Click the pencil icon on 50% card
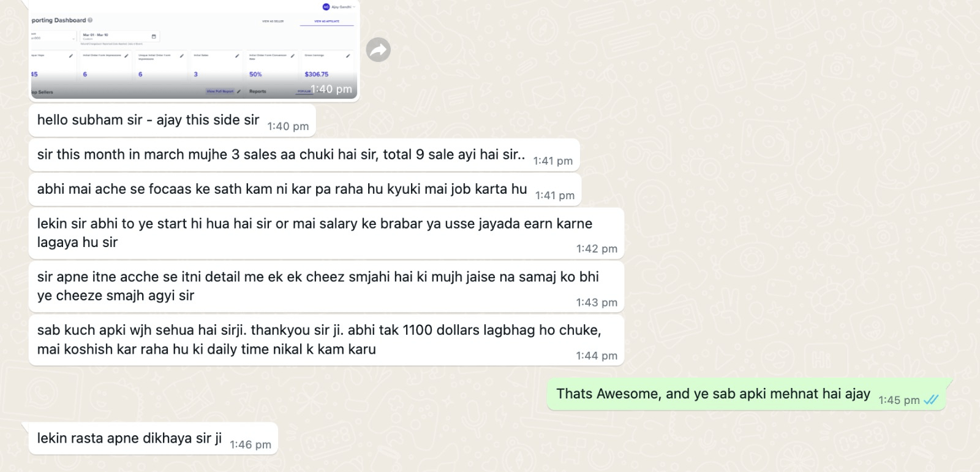This screenshot has width=980, height=472. (x=292, y=56)
